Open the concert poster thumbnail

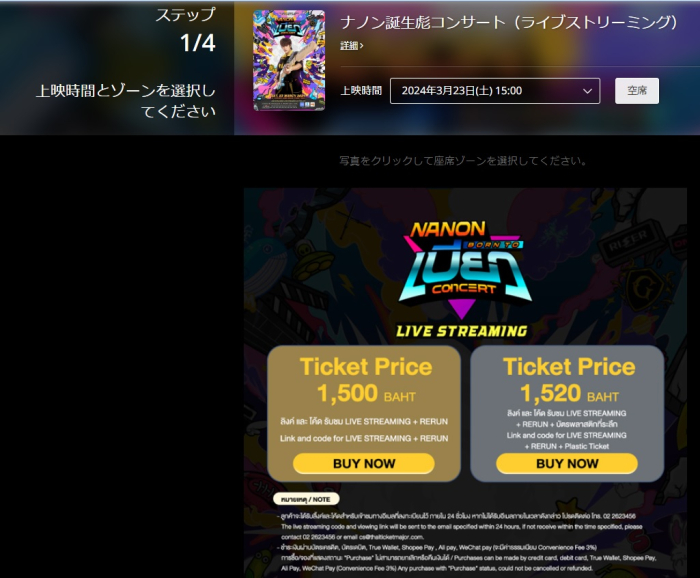click(289, 60)
